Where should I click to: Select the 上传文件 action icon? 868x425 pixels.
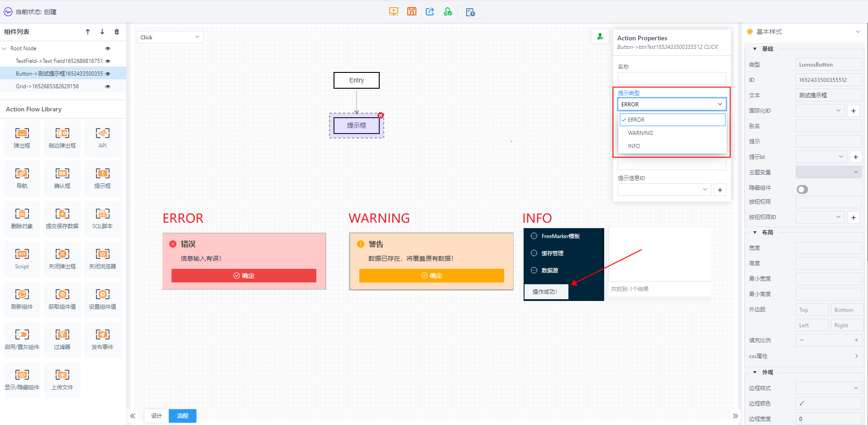[62, 375]
